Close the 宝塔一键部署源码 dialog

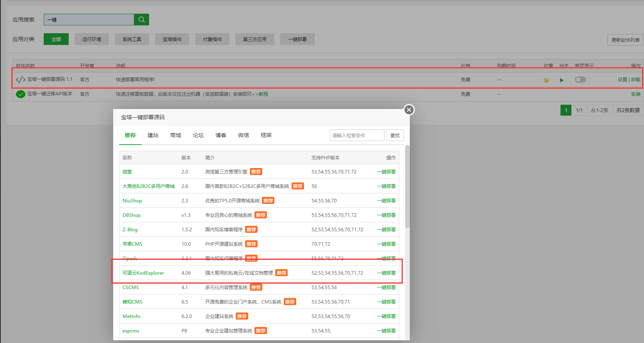coord(409,110)
